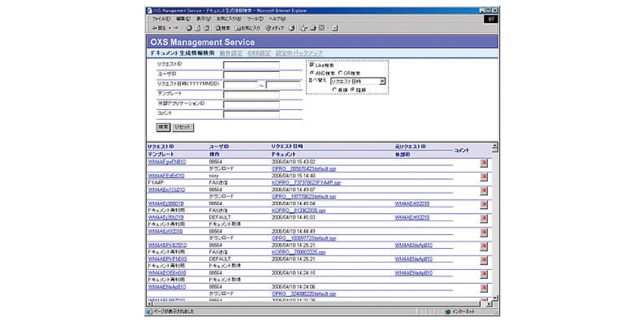Select the OR検索 radio button

point(340,73)
